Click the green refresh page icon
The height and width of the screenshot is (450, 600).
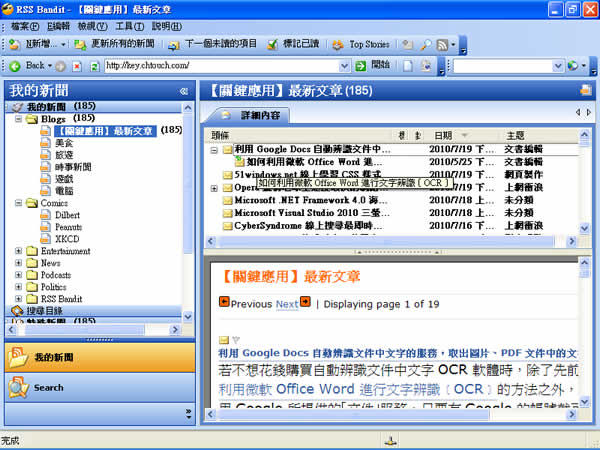(93, 66)
